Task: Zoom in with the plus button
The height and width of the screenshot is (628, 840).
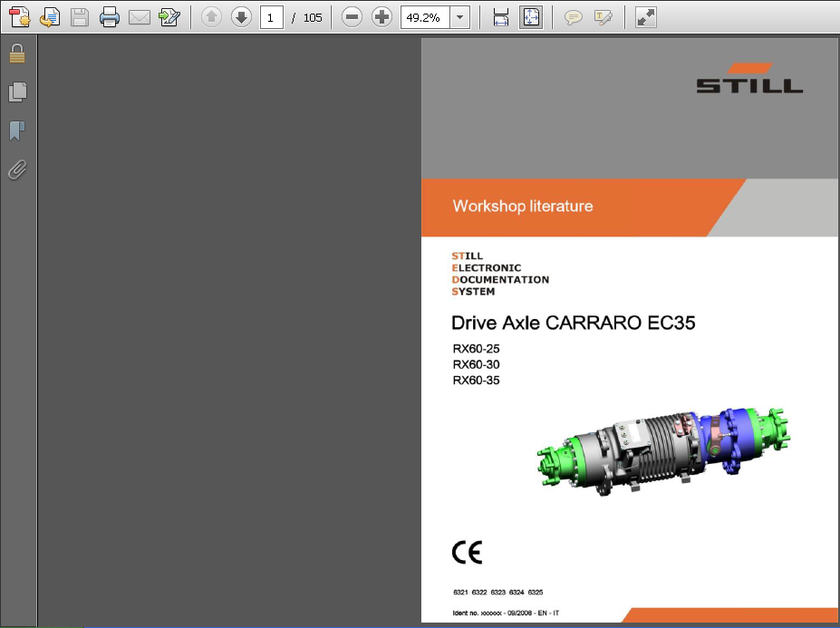Action: pos(381,17)
